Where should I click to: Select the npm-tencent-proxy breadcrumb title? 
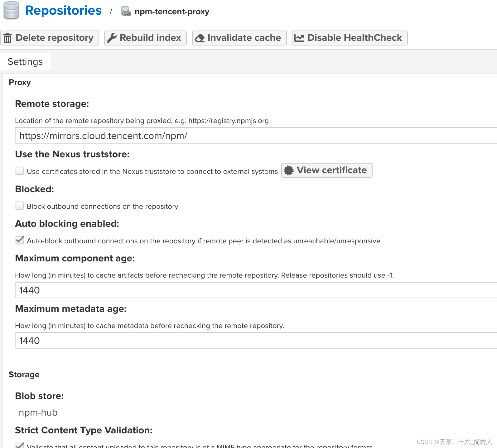pyautogui.click(x=172, y=12)
